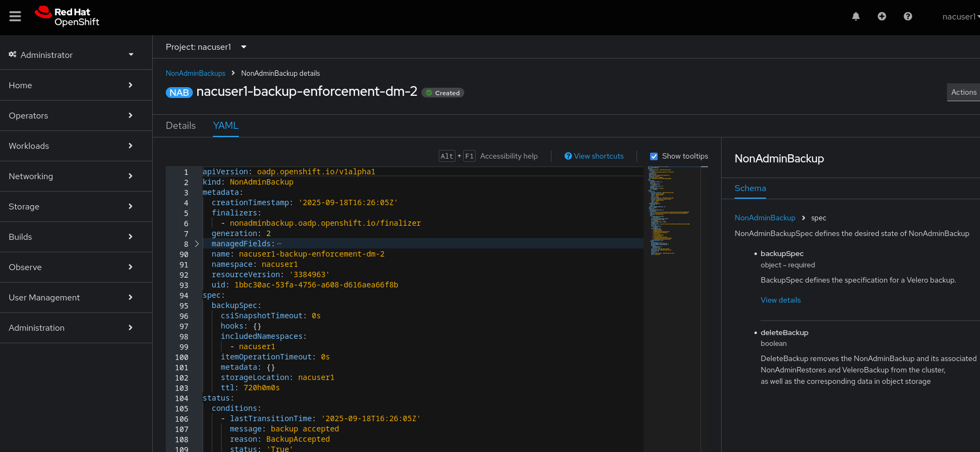Click the NAB resource badge icon
The image size is (980, 452).
pyautogui.click(x=179, y=93)
